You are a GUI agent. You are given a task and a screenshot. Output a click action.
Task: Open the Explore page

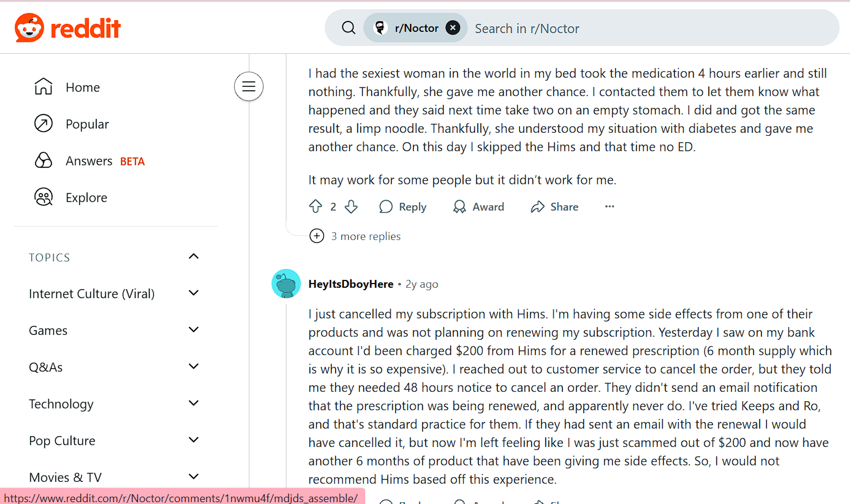point(86,198)
